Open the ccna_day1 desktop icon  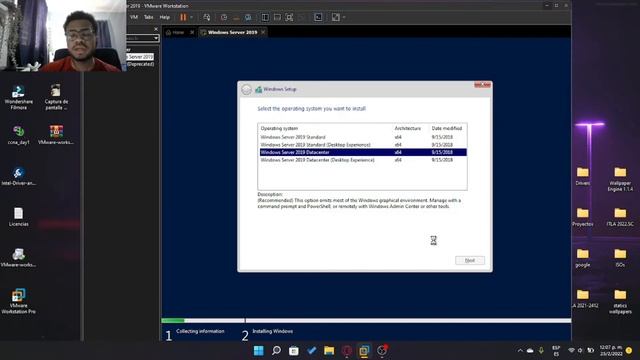coord(18,136)
